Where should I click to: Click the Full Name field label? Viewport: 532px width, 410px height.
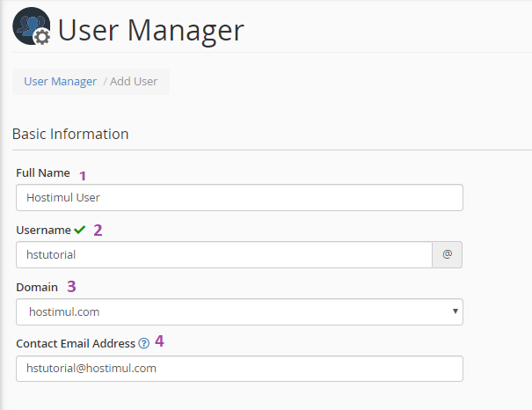[x=43, y=173]
